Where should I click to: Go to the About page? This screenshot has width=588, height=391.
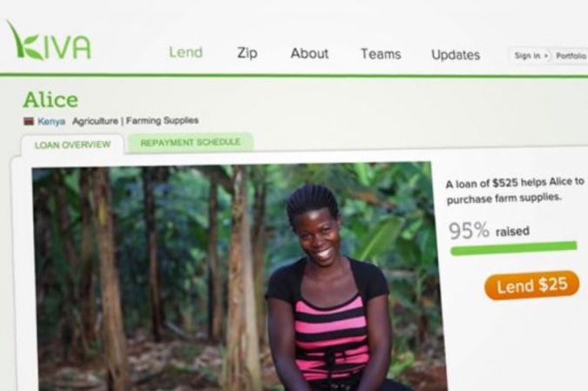309,54
